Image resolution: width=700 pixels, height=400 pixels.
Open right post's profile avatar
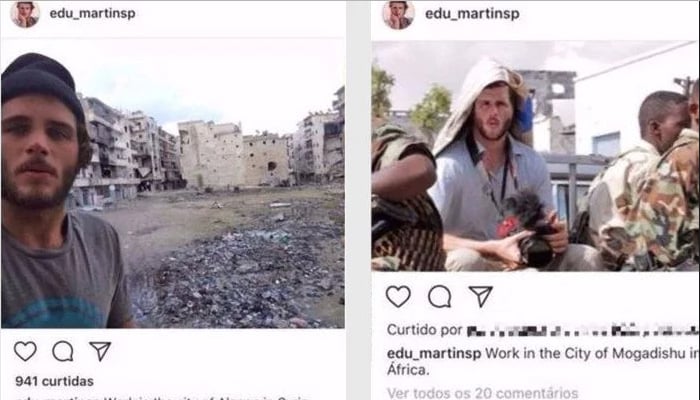pyautogui.click(x=399, y=15)
